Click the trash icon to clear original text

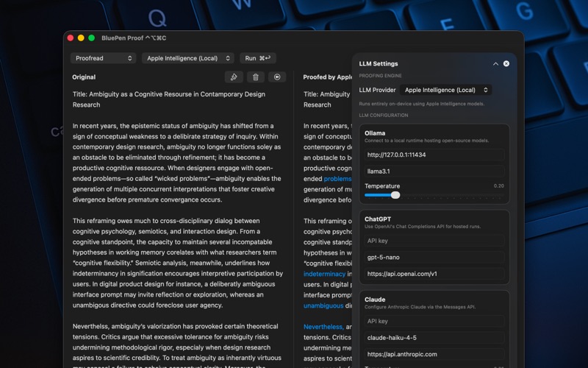pos(256,77)
